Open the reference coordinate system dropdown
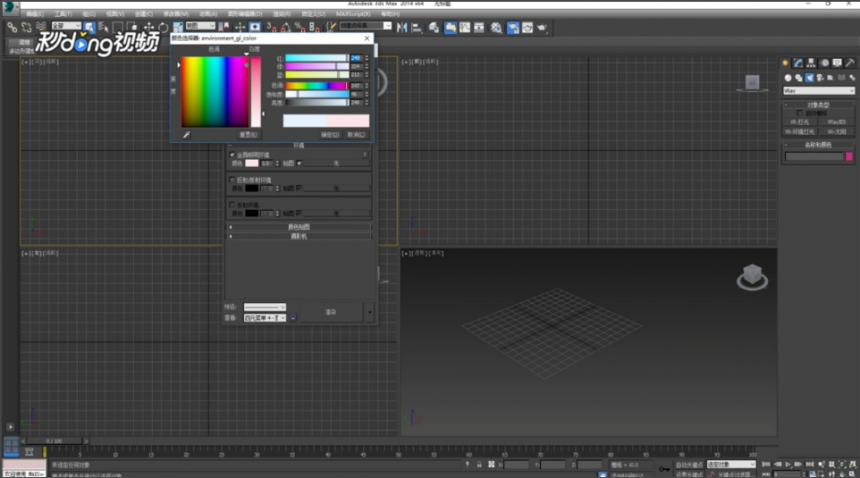 pyautogui.click(x=200, y=26)
